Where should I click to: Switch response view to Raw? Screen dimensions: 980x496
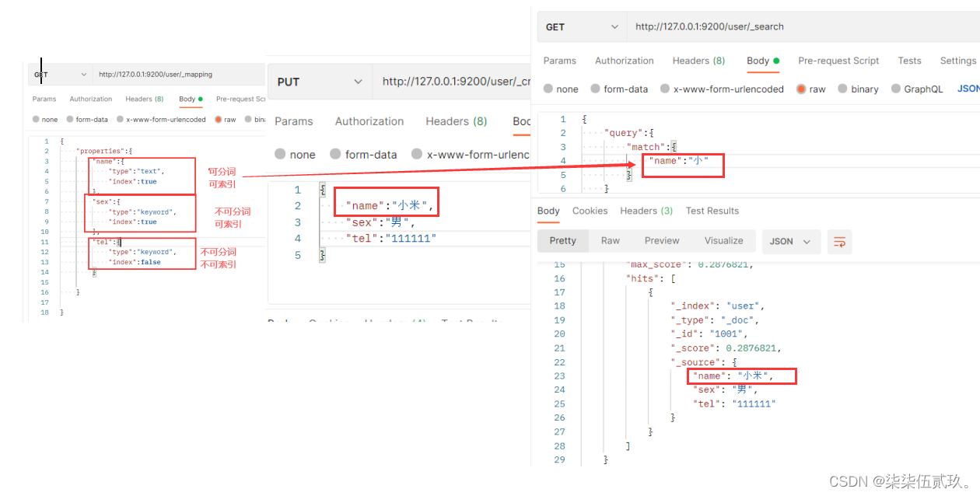coord(611,241)
